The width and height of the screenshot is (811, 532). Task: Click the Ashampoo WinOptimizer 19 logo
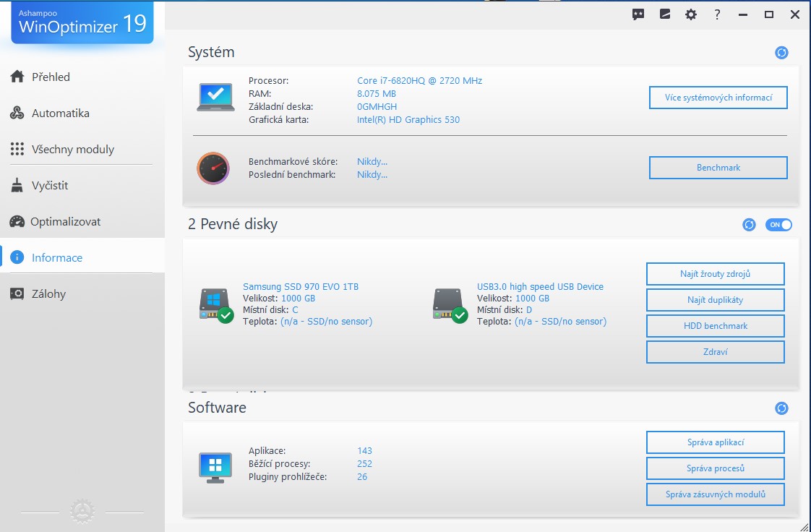[82, 22]
